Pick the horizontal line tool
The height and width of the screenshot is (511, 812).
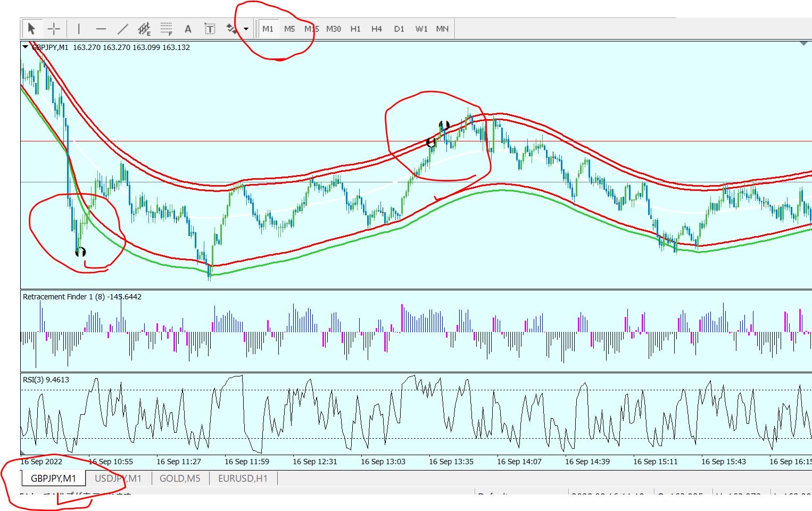tap(101, 29)
